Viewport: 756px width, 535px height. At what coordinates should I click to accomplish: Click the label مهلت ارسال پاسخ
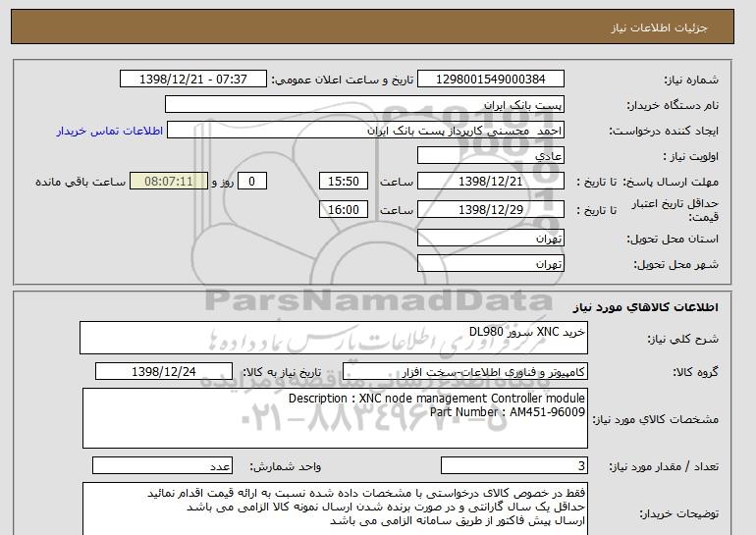(672, 182)
